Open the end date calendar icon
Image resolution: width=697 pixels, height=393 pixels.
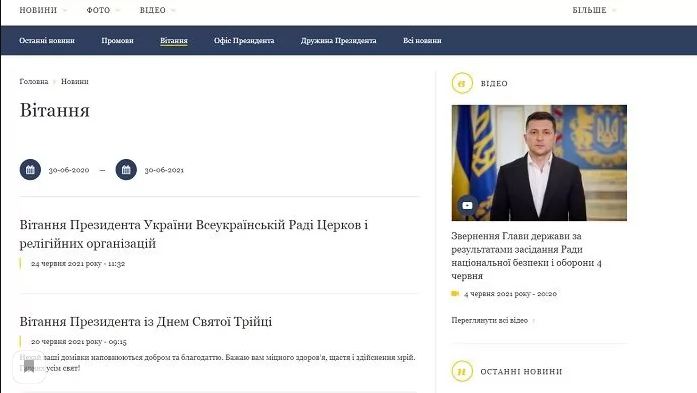click(126, 170)
